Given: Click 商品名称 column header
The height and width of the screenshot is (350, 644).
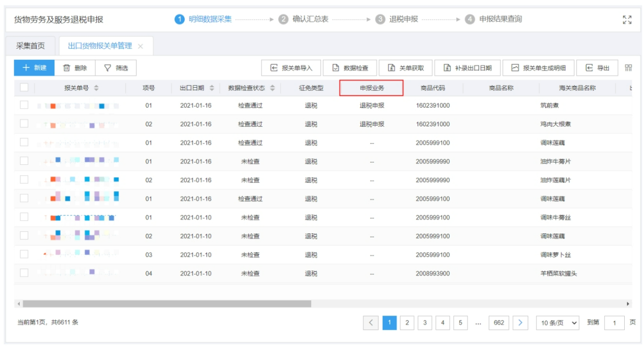Looking at the screenshot, I should coord(501,88).
